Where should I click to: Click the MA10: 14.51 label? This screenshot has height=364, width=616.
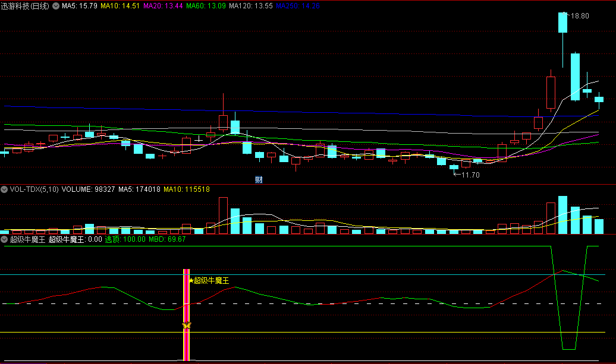(120, 6)
